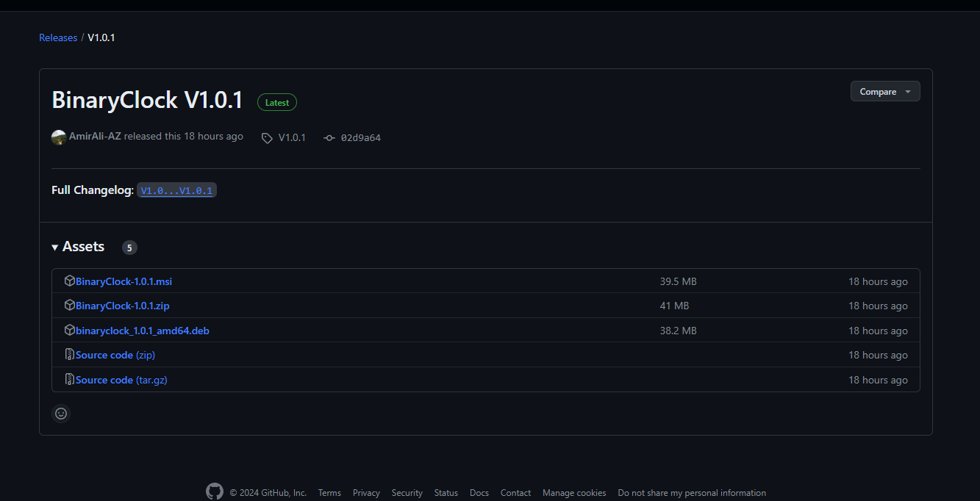Click the package icon for the .msi asset
This screenshot has height=501, width=980.
[70, 281]
